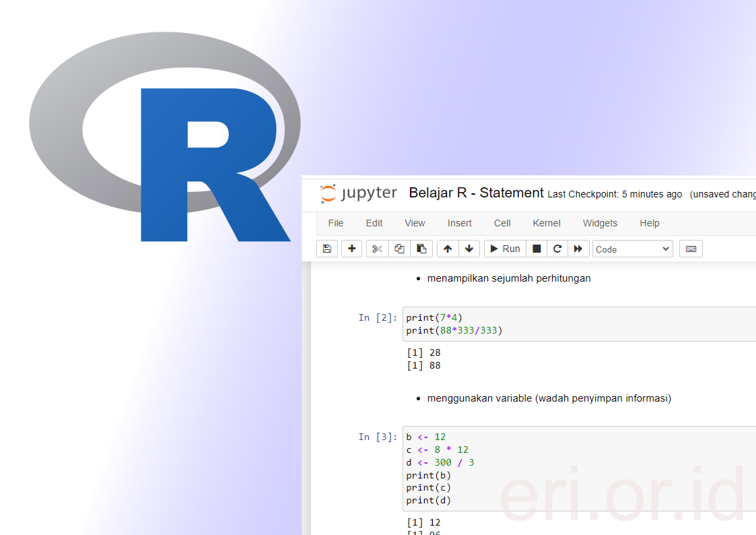756x535 pixels.
Task: Restart and run all cells fast-forward icon
Action: [x=578, y=249]
